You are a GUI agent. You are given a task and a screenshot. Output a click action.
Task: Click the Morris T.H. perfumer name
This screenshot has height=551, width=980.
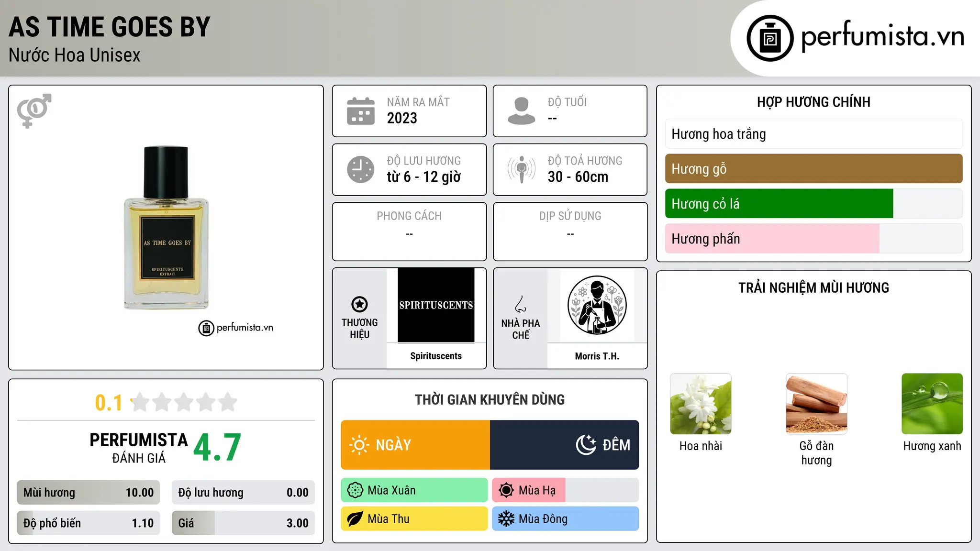(597, 356)
